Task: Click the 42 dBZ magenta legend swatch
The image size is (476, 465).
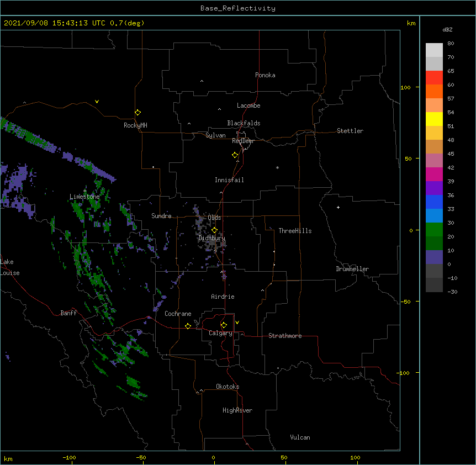Action: click(x=434, y=174)
